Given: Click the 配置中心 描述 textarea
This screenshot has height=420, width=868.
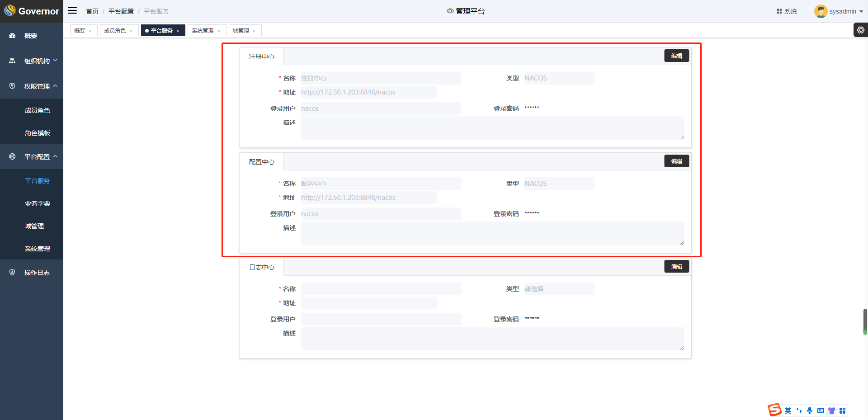Looking at the screenshot, I should click(492, 233).
